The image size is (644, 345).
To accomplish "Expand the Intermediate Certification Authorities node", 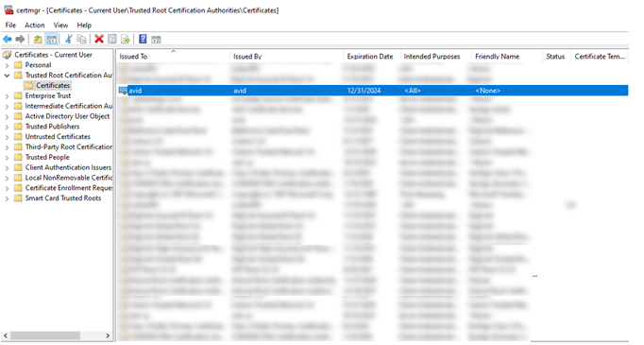I will (7, 106).
